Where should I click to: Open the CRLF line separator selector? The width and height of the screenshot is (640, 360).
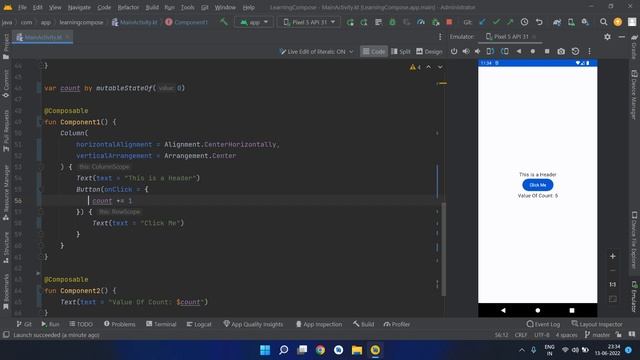tap(521, 335)
